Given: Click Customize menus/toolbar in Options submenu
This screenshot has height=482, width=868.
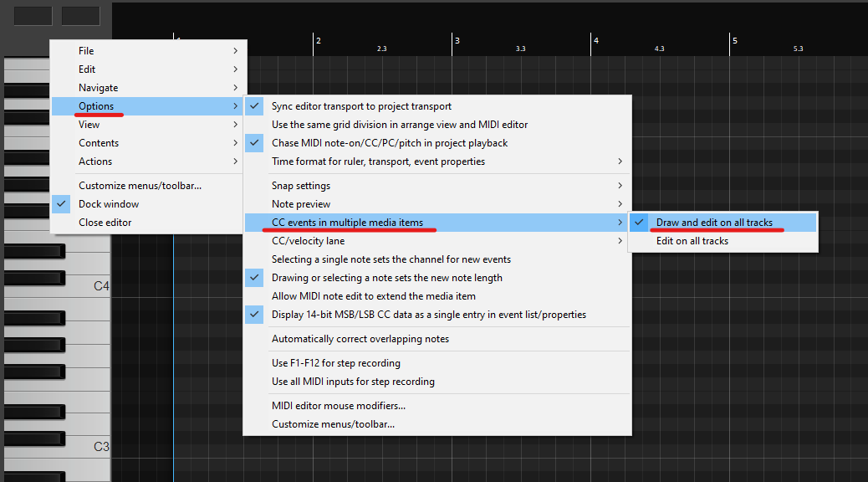Looking at the screenshot, I should pyautogui.click(x=437, y=423).
